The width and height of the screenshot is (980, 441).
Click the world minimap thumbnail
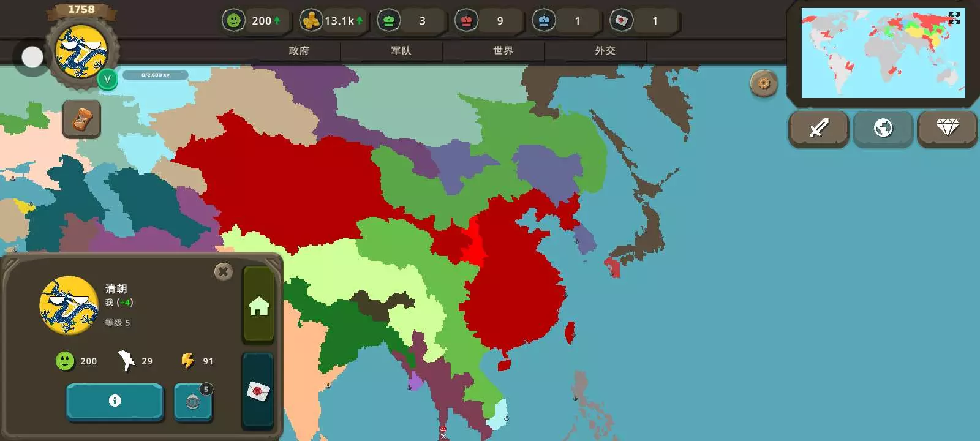(883, 53)
